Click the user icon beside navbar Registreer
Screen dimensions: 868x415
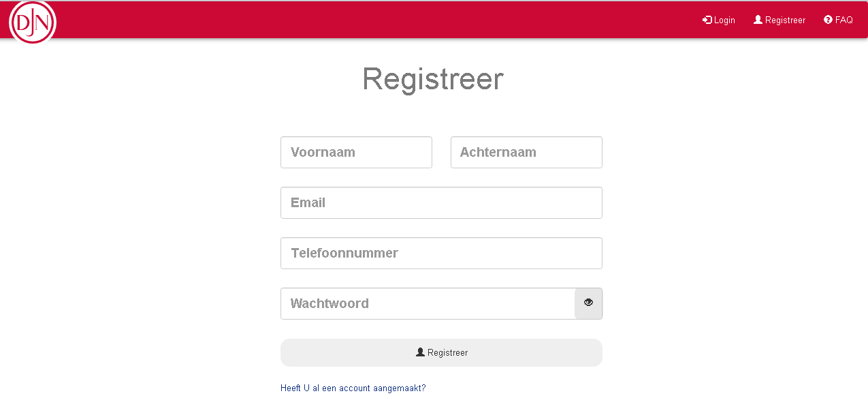coord(758,20)
